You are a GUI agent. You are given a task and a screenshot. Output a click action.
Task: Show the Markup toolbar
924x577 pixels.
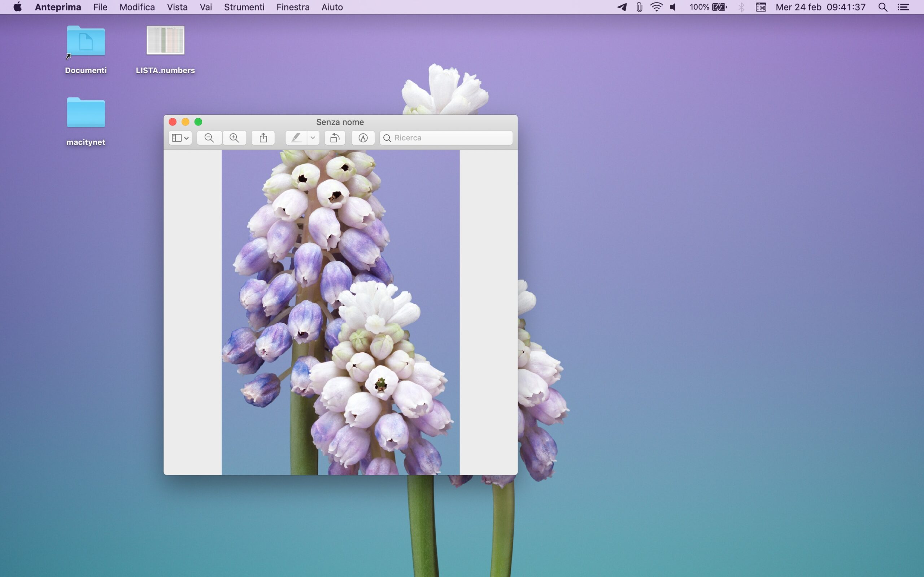click(363, 138)
